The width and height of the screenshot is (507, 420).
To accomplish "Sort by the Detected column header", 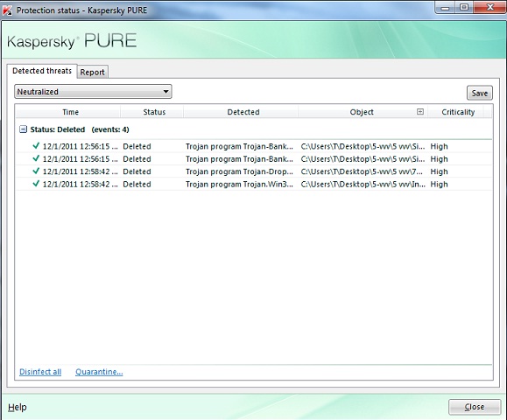I will [241, 112].
